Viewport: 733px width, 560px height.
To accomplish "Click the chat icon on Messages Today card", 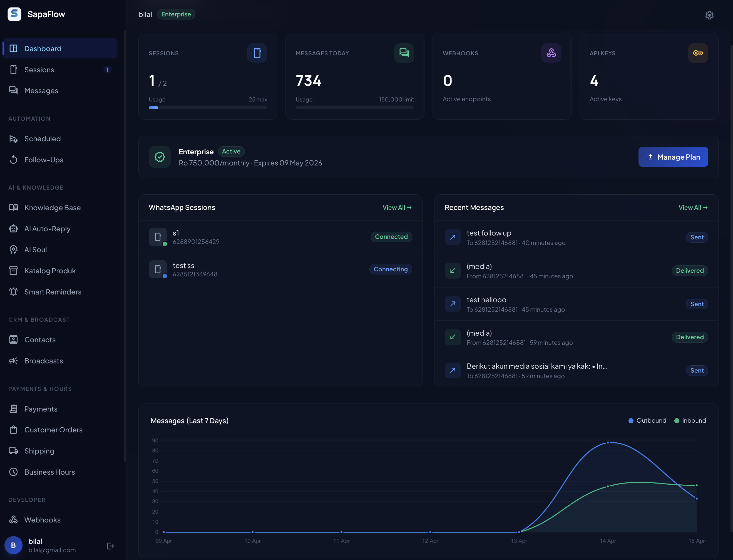I will pos(404,53).
